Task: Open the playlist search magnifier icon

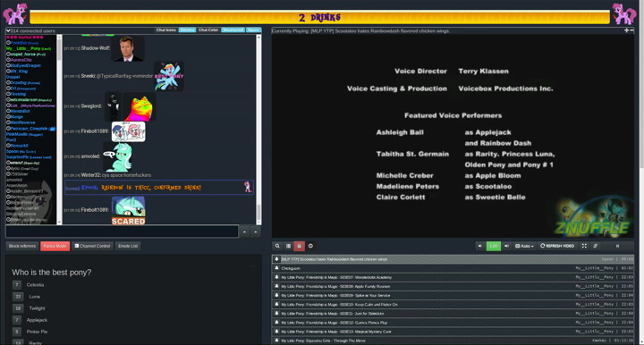Action: point(277,246)
